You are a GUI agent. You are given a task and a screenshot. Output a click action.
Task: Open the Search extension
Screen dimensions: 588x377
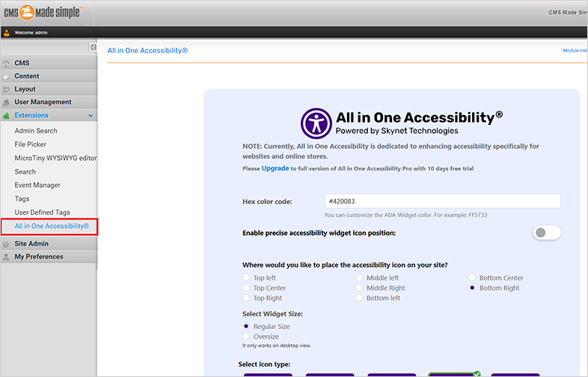pyautogui.click(x=25, y=171)
